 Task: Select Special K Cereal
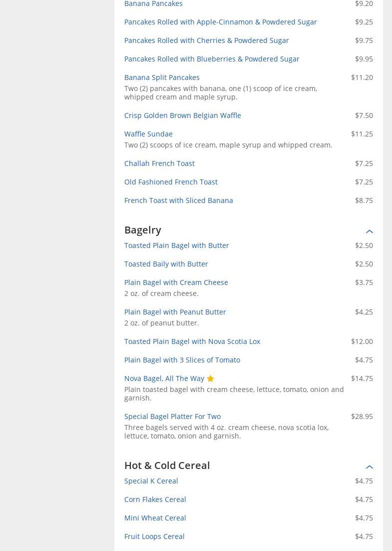[151, 481]
